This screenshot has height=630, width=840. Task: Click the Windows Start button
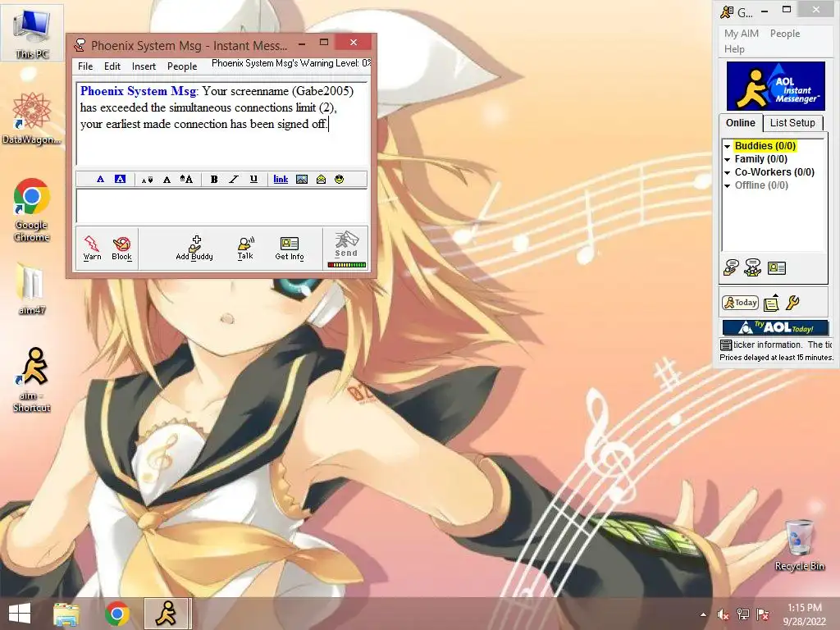point(20,614)
